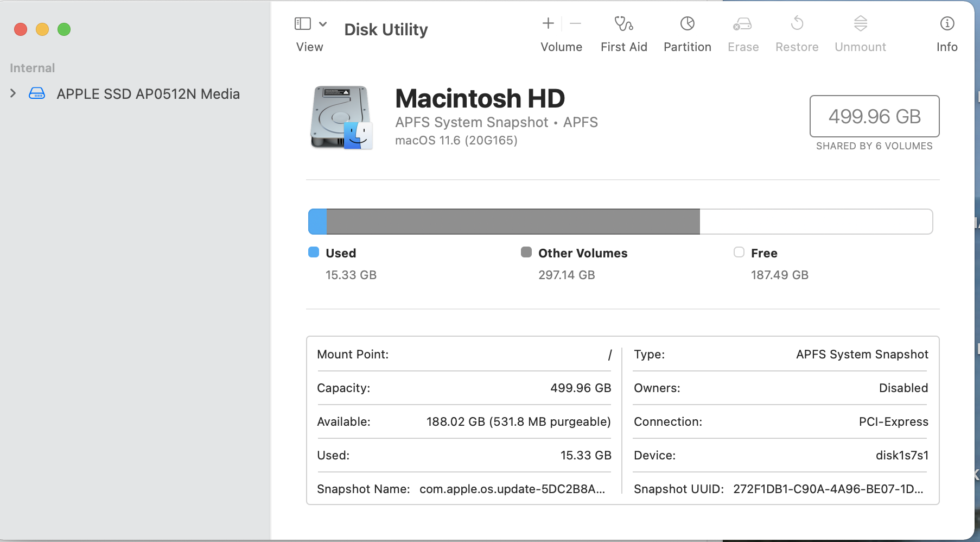Click the First Aid stethoscope icon
This screenshot has width=980, height=542.
623,24
